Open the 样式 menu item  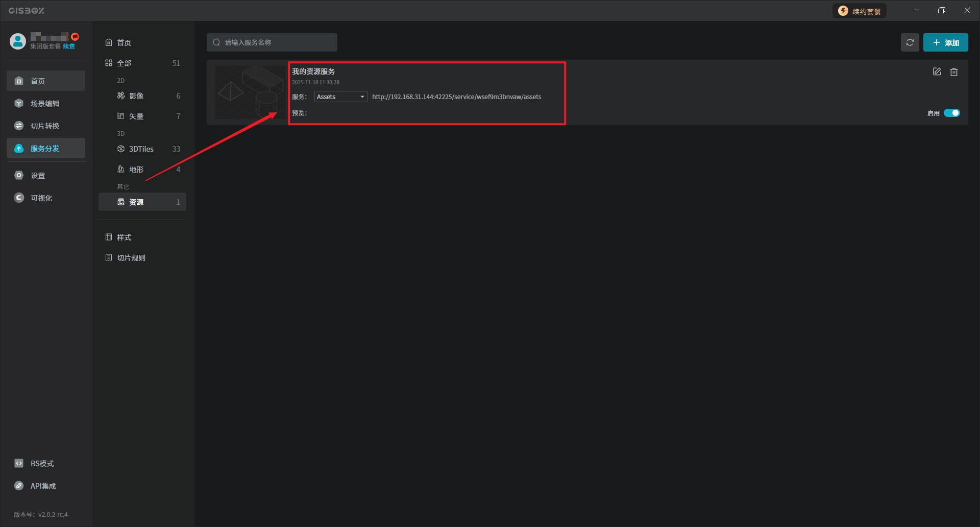pyautogui.click(x=124, y=237)
